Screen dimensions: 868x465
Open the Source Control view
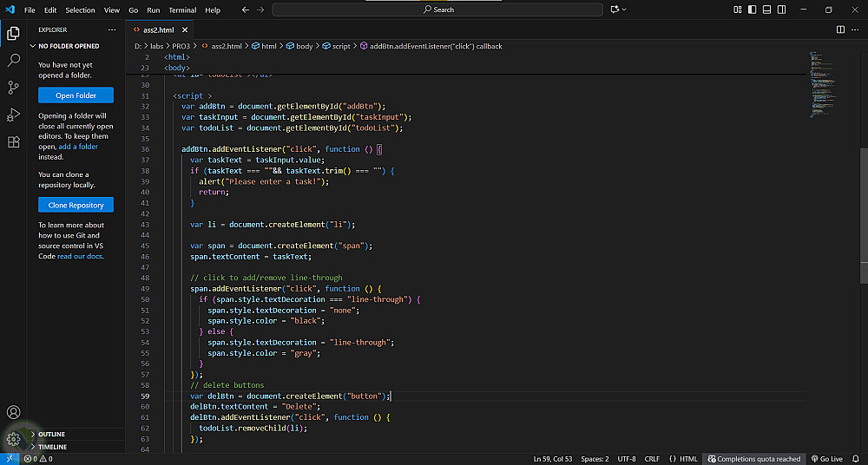click(x=13, y=88)
